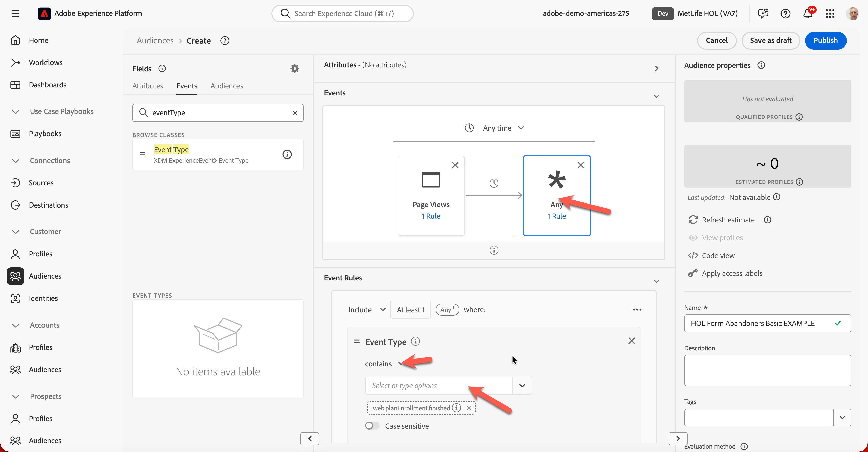Open Fields settings gear

coord(295,68)
